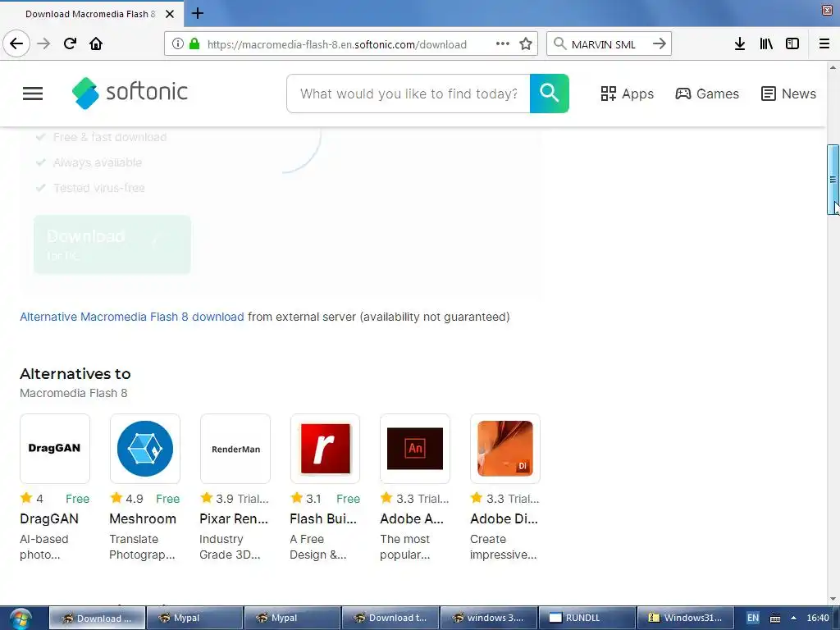Open the Pixar Ren... title link
The width and height of the screenshot is (840, 630).
click(234, 518)
